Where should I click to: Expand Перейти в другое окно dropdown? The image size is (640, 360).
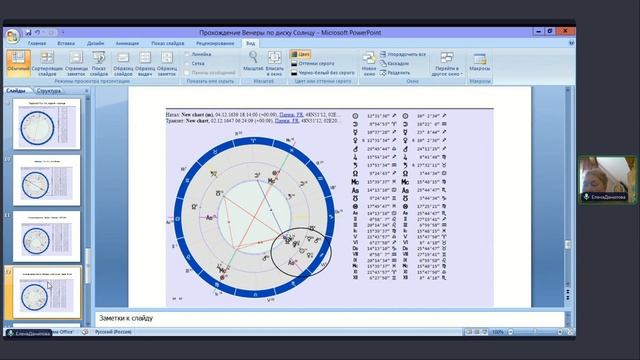[x=447, y=63]
